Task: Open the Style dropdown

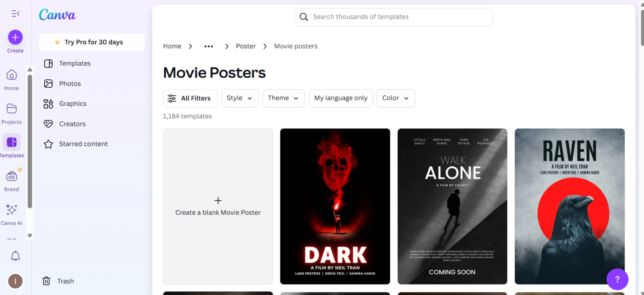Action: point(240,98)
